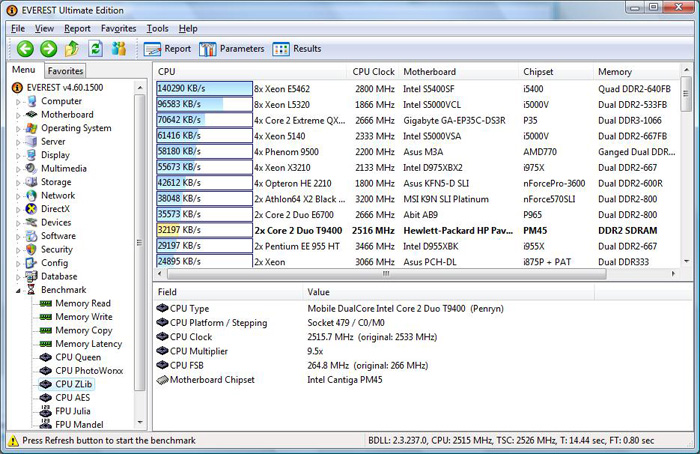Select the Display icon in tree
The image size is (700, 454).
(31, 155)
